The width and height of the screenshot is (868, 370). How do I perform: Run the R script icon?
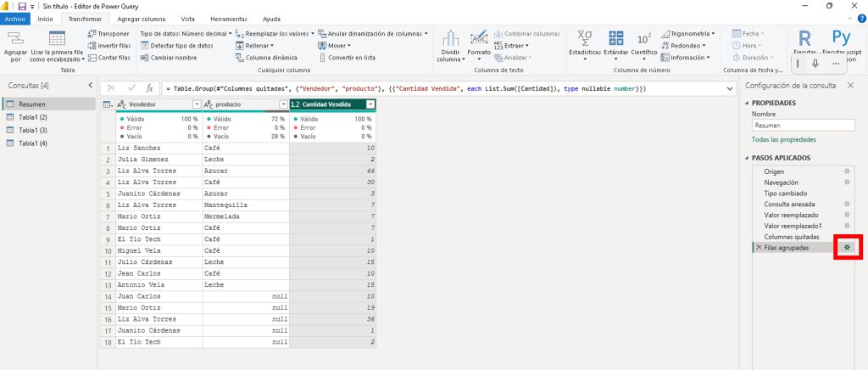point(804,38)
